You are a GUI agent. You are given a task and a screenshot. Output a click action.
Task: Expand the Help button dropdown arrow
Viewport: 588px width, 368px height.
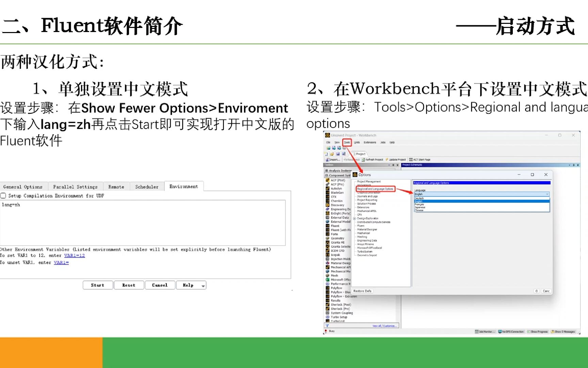[x=203, y=286]
